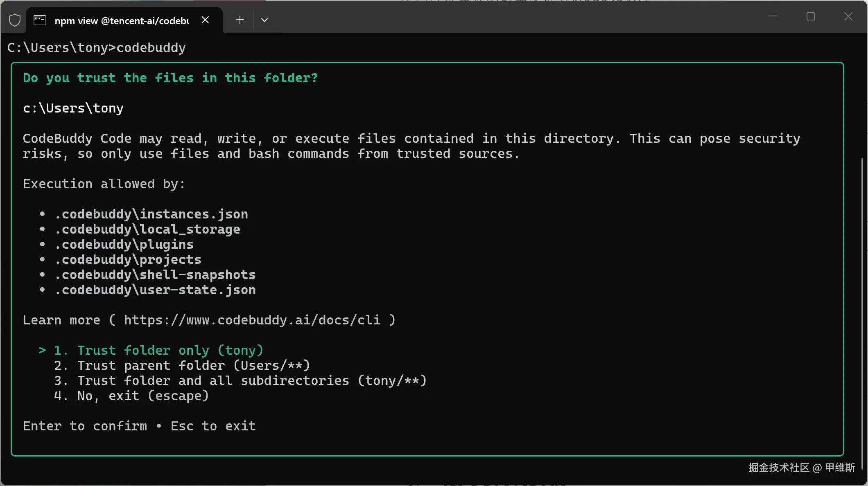Close the terminal window
This screenshot has height=486, width=868.
[848, 17]
